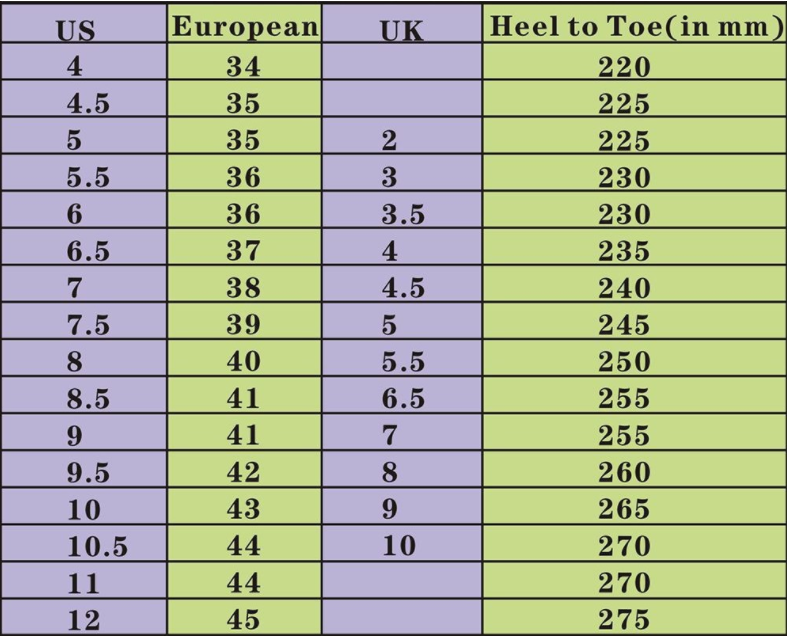The height and width of the screenshot is (636, 787).
Task: Click the 245 mm heel to toe value
Action: (x=624, y=325)
